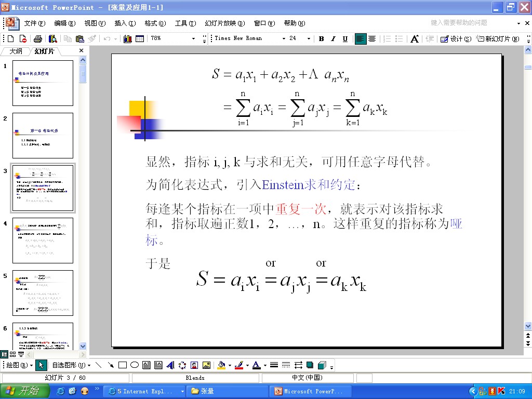Image resolution: width=532 pixels, height=399 pixels.
Task: Click the Arrow Style icon
Action: (298, 365)
